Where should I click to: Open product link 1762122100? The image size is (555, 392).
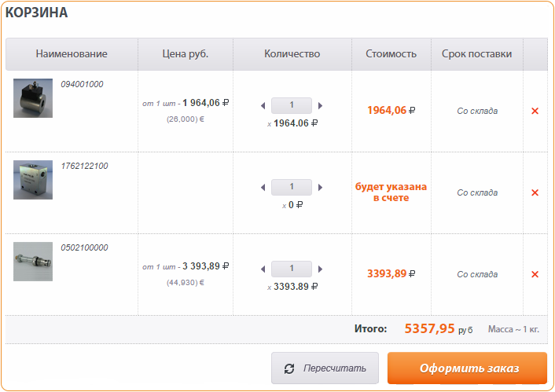(x=84, y=166)
